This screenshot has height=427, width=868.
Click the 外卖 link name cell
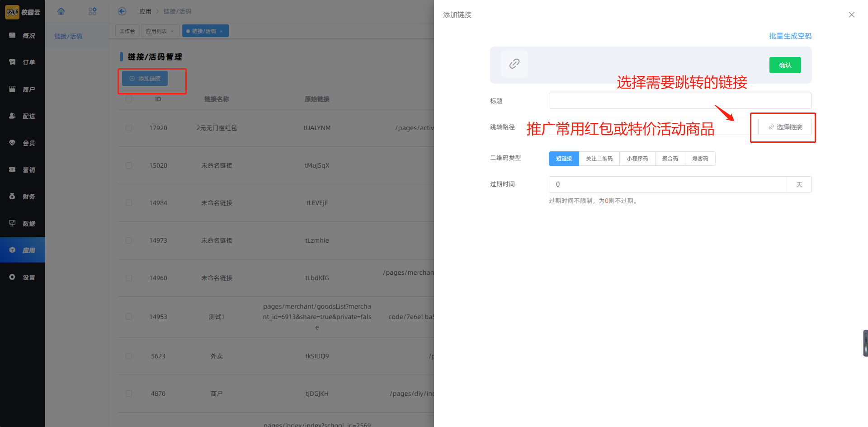[217, 356]
